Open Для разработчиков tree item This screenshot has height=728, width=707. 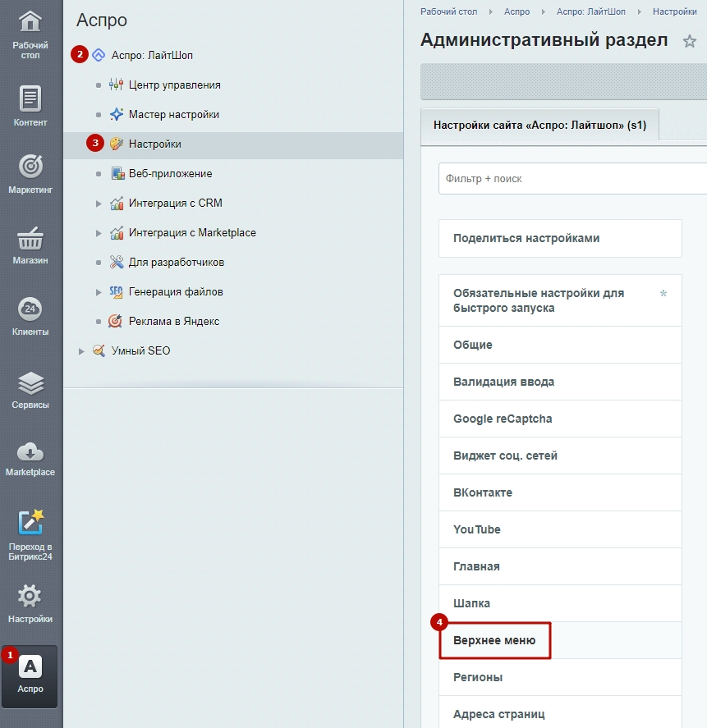tap(177, 263)
